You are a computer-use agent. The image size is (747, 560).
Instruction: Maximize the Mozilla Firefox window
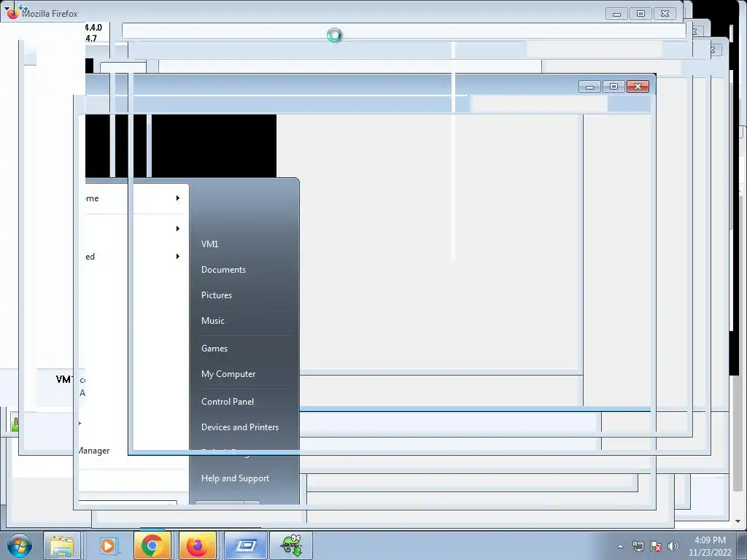(640, 13)
